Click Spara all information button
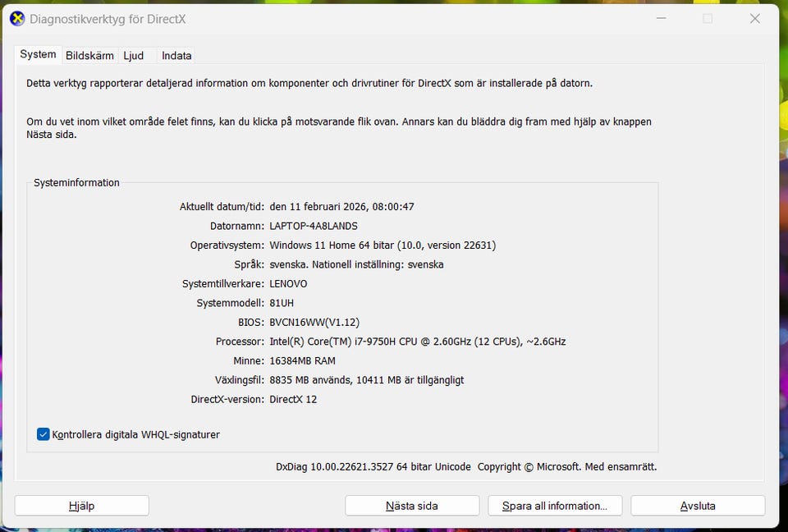 [x=555, y=506]
